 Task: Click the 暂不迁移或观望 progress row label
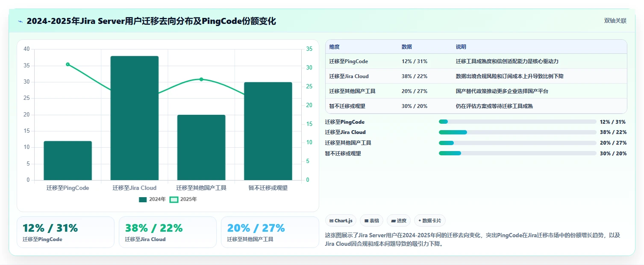click(343, 154)
